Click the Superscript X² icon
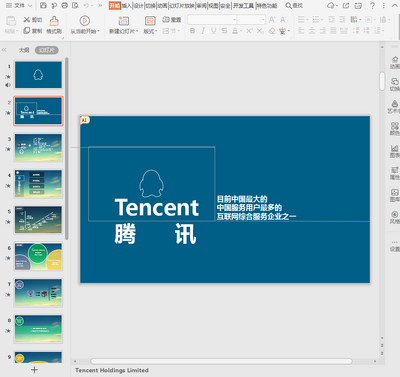 coord(249,31)
